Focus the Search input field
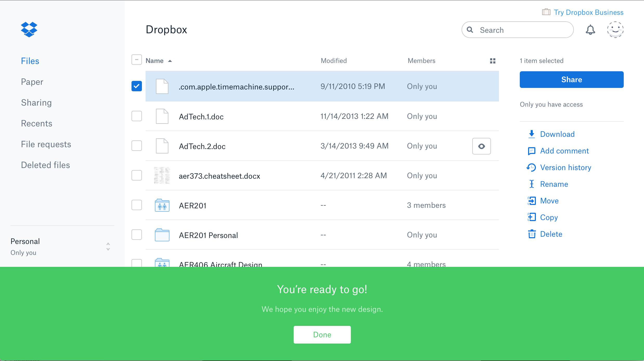 click(517, 30)
